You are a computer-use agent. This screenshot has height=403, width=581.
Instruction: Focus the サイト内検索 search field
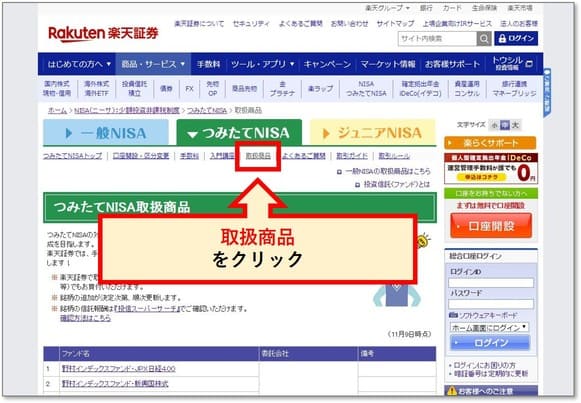pos(437,39)
